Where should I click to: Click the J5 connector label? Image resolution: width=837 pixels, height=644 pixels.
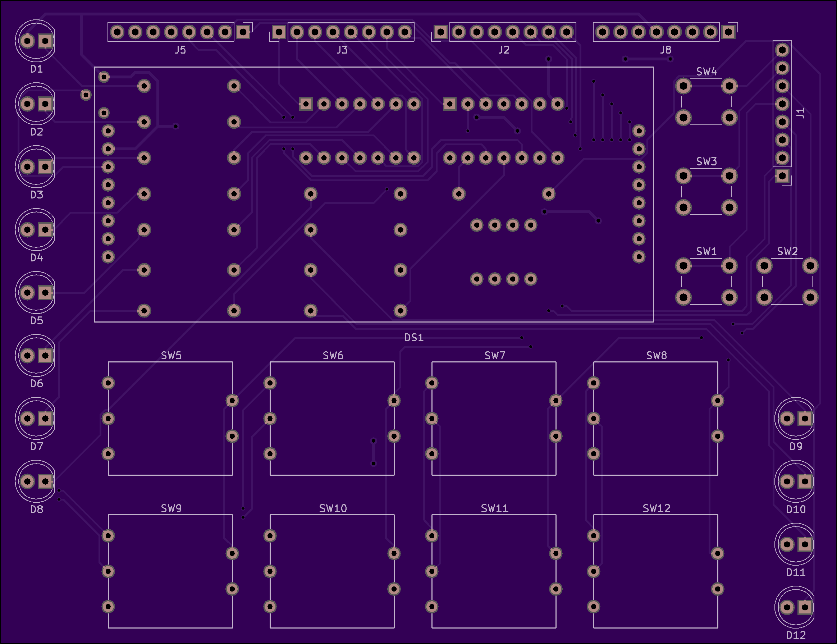click(180, 50)
